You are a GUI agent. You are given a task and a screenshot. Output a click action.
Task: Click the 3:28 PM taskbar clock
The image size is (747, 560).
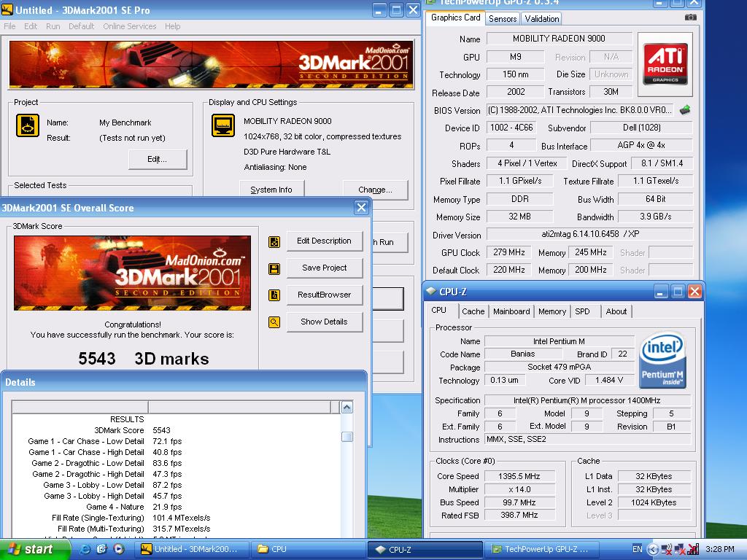tap(719, 549)
